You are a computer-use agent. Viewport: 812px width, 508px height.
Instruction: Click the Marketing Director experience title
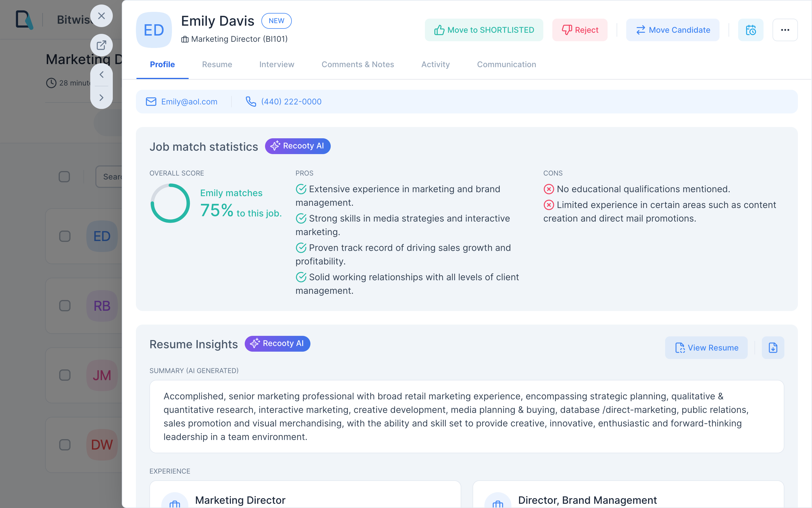(x=240, y=500)
